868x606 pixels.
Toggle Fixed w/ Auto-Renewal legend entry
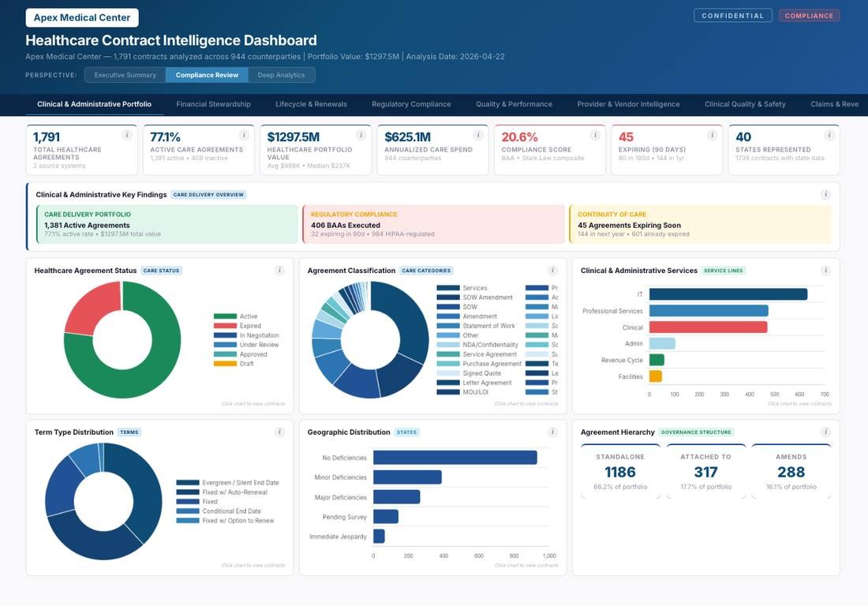tap(222, 492)
